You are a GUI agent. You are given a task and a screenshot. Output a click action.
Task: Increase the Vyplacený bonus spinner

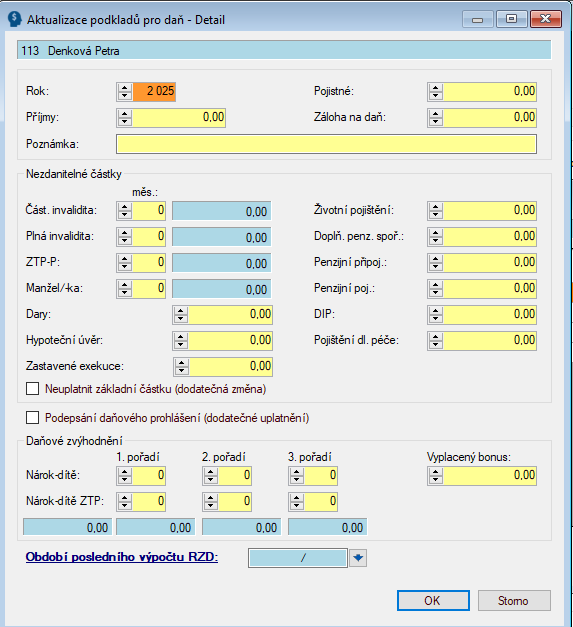435,472
